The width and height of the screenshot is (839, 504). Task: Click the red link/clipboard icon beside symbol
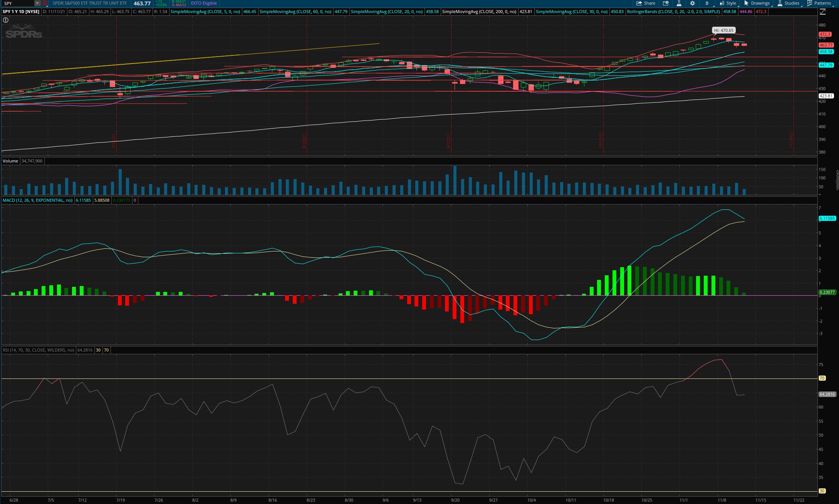pyautogui.click(x=45, y=3)
